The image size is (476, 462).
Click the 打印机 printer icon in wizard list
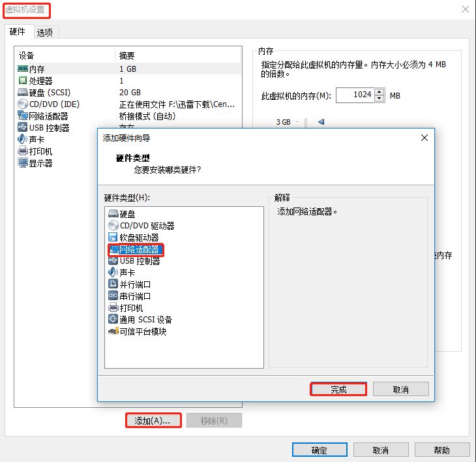113,307
